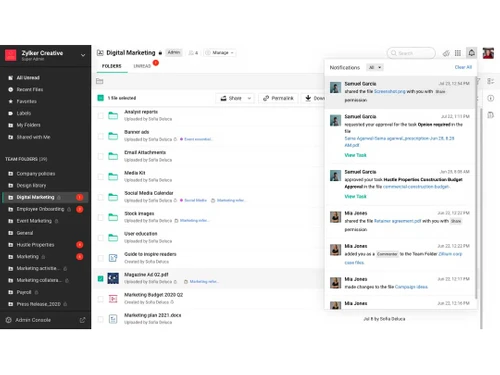Expand the Zylker Creative account chevron
This screenshot has height=375, width=500.
[x=83, y=55]
